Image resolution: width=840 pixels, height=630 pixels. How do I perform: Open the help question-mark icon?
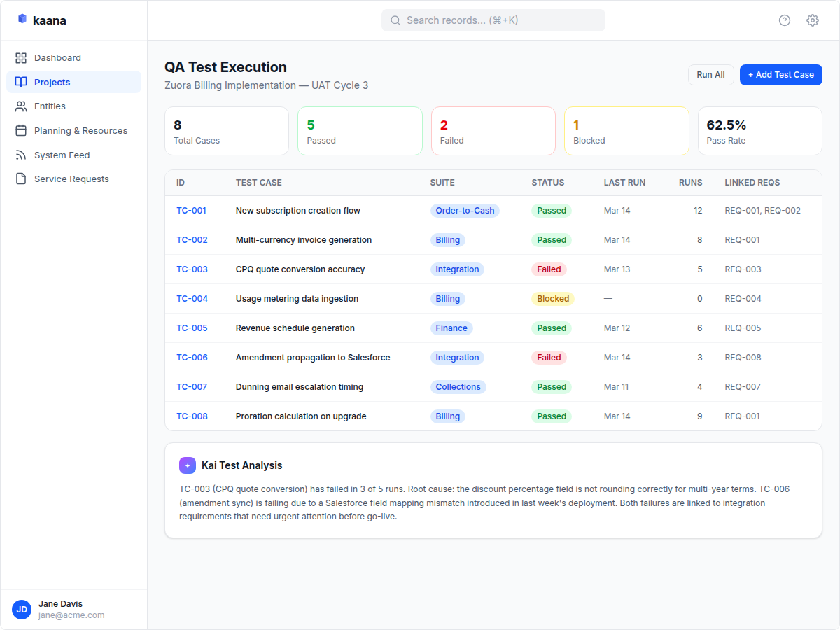pyautogui.click(x=784, y=20)
